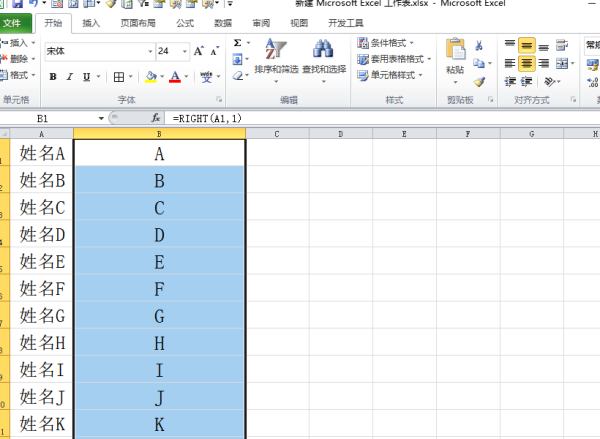Click the 删除 cells Delete button
The width and height of the screenshot is (600, 439).
18,59
